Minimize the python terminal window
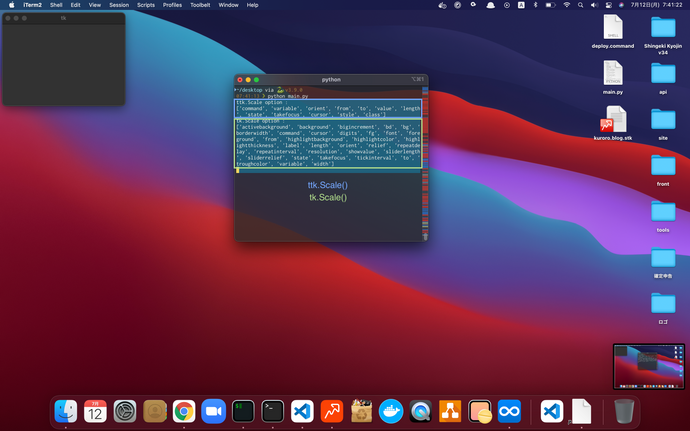 (248, 80)
